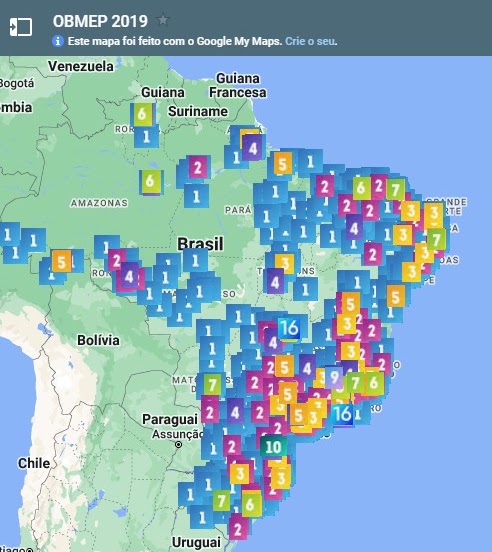This screenshot has width=492, height=552.
Task: Click the PARÁ state label
Action: pyautogui.click(x=238, y=210)
